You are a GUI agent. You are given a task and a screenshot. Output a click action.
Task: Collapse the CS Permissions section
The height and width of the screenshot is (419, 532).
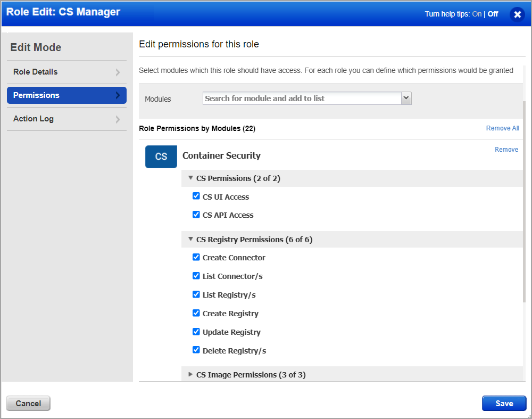[190, 178]
